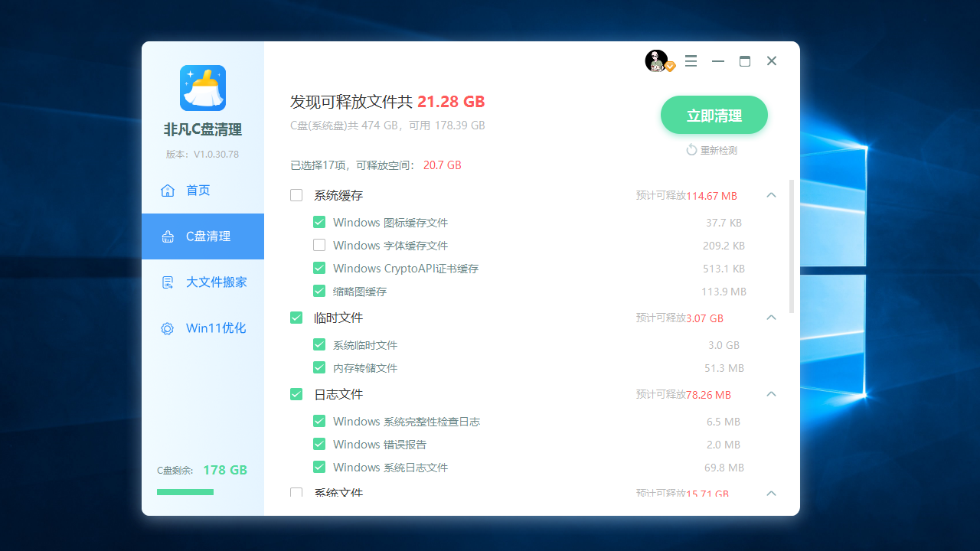Click the user avatar at top
The width and height of the screenshot is (980, 551).
[x=655, y=60]
